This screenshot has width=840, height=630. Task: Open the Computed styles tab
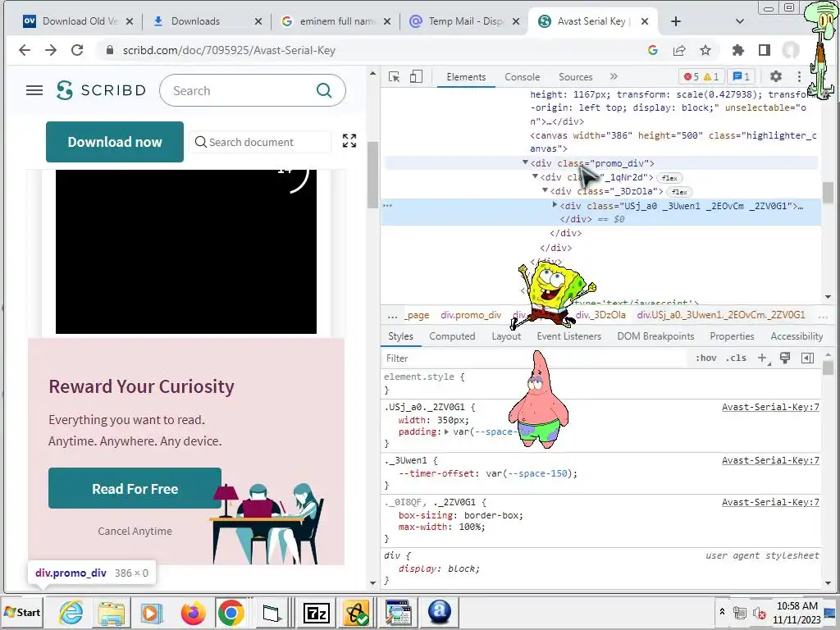[x=452, y=336]
